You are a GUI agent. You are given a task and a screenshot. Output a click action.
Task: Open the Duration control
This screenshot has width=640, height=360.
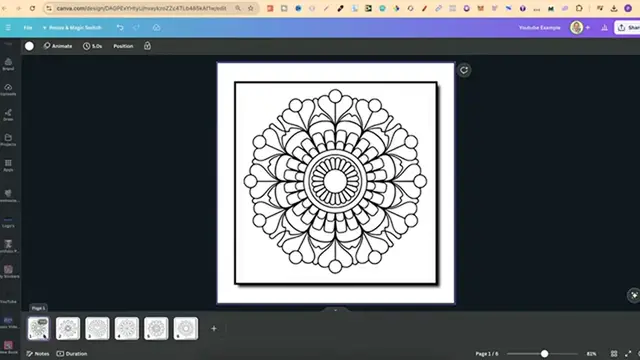coord(72,353)
